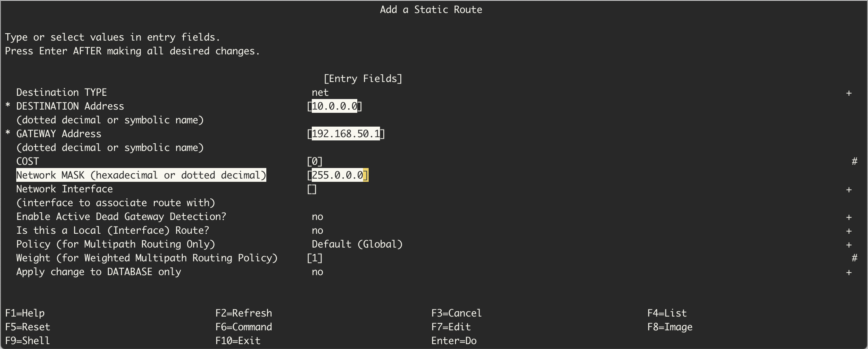Click the # numeric indicator for COST

(854, 162)
